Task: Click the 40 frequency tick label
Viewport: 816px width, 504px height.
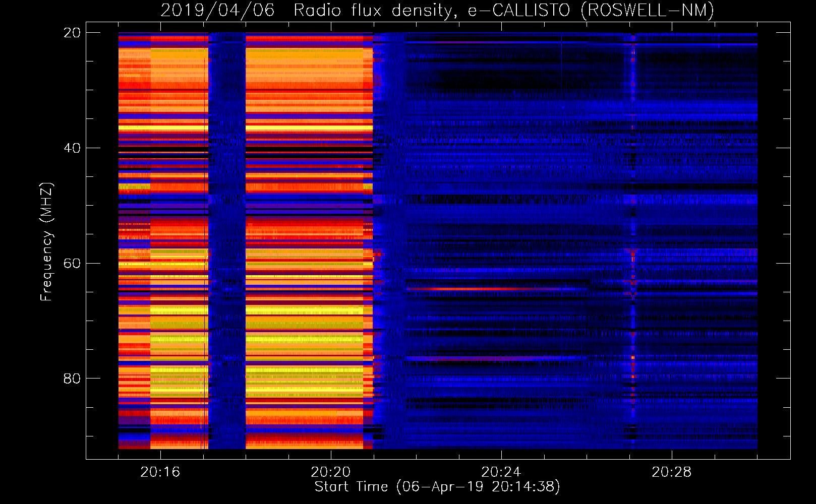Action: 72,148
